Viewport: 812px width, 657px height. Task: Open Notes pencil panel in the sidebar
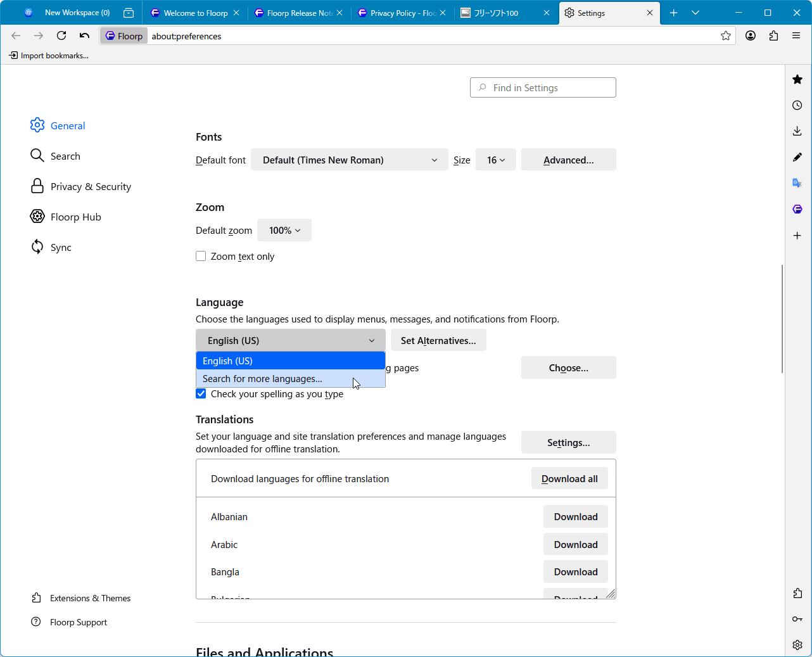coord(797,157)
